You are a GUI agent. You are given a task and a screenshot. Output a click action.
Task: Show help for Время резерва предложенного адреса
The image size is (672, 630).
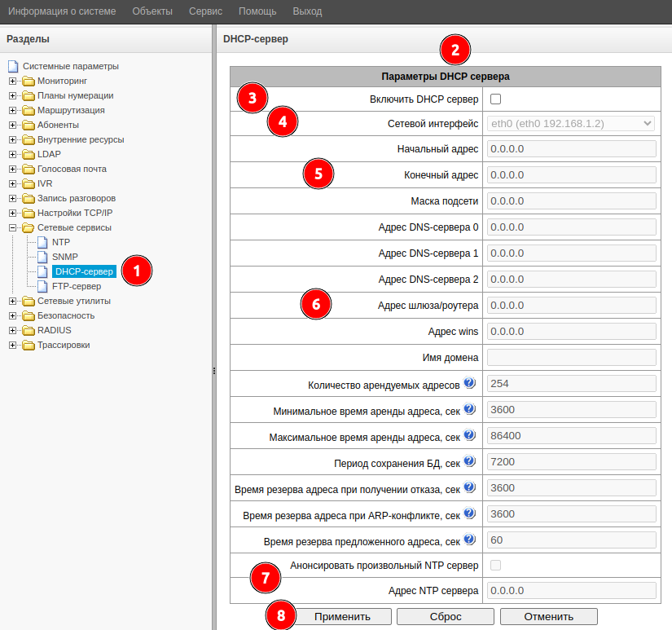(x=469, y=540)
